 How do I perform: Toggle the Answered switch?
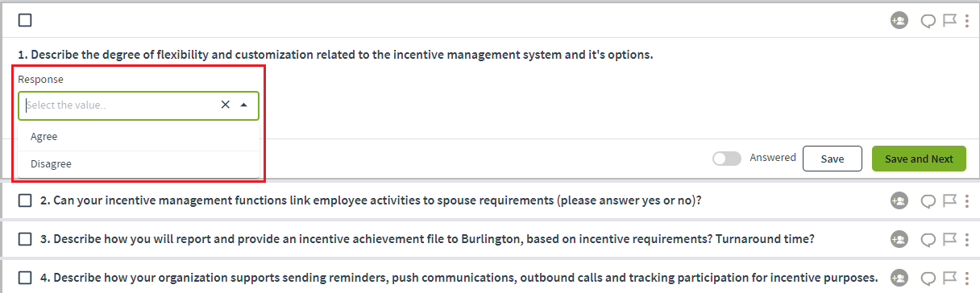pos(727,159)
